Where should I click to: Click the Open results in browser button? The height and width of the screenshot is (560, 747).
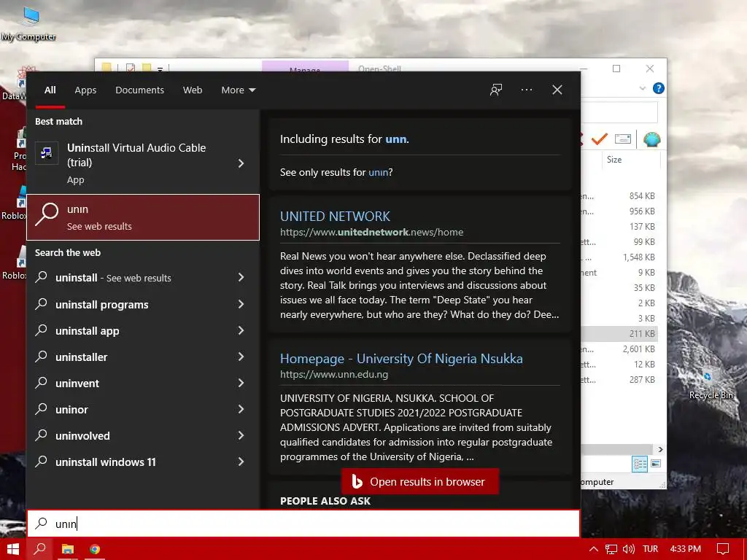pos(420,481)
